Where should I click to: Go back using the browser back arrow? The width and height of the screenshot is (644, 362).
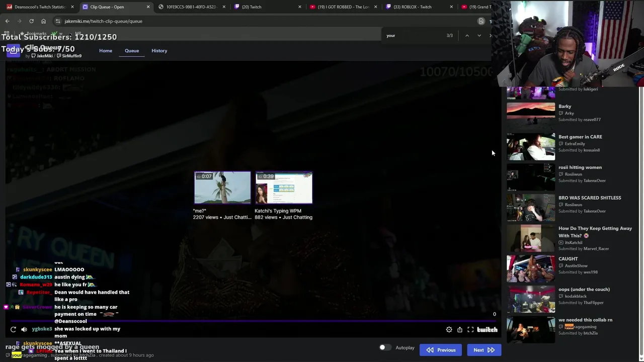click(x=7, y=21)
